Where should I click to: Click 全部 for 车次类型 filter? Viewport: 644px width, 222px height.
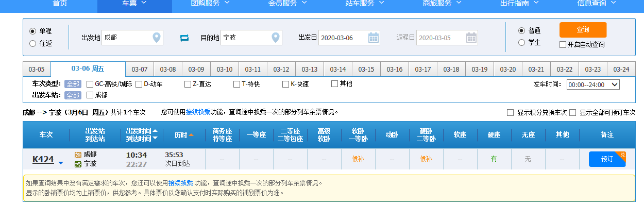point(73,84)
